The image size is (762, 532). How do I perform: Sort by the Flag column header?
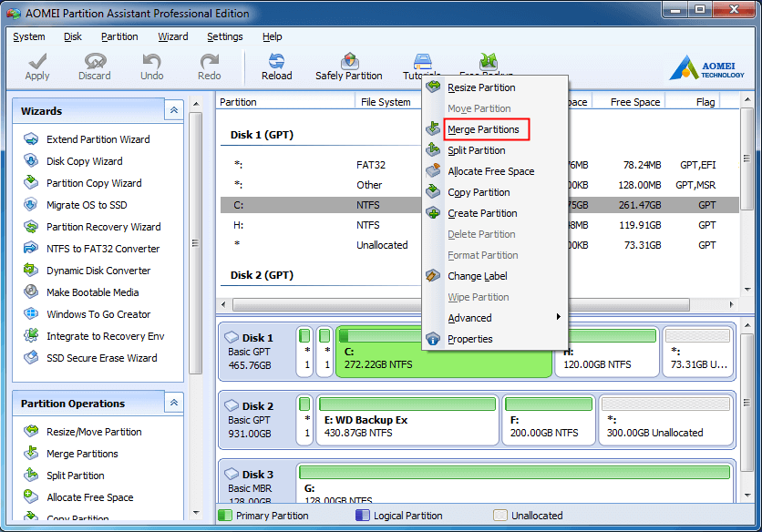click(693, 102)
